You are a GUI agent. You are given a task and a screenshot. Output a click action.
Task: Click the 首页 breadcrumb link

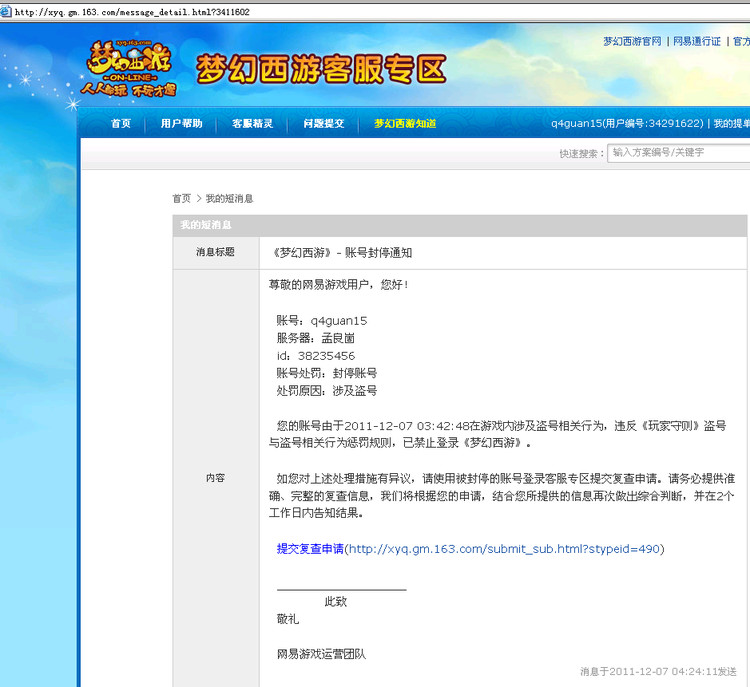[x=181, y=199]
